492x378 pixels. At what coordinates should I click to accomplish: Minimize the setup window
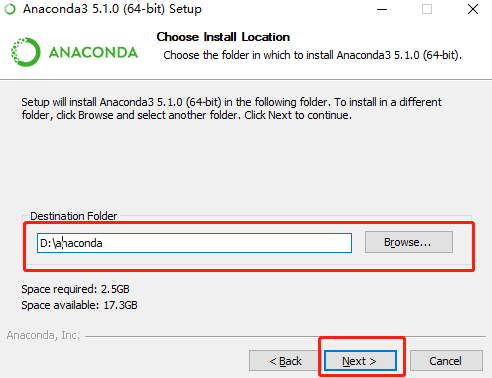click(382, 9)
